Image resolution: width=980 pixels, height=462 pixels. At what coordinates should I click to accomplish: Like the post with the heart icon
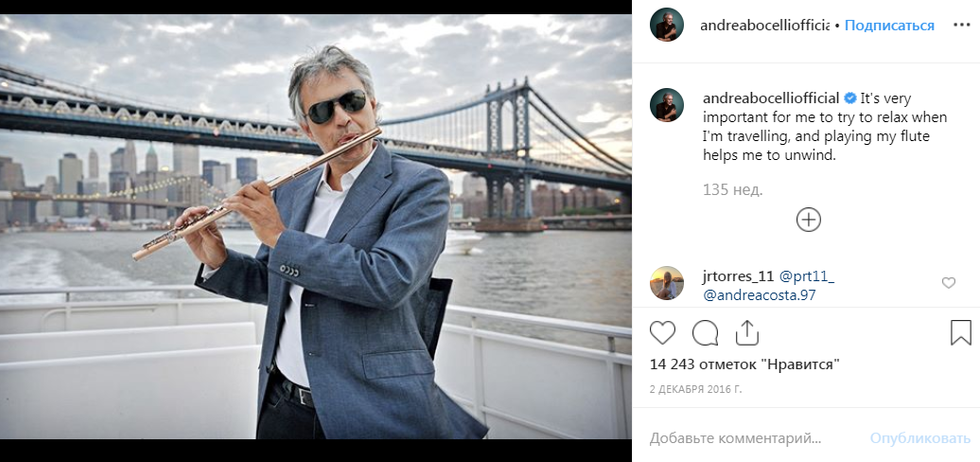point(663,333)
